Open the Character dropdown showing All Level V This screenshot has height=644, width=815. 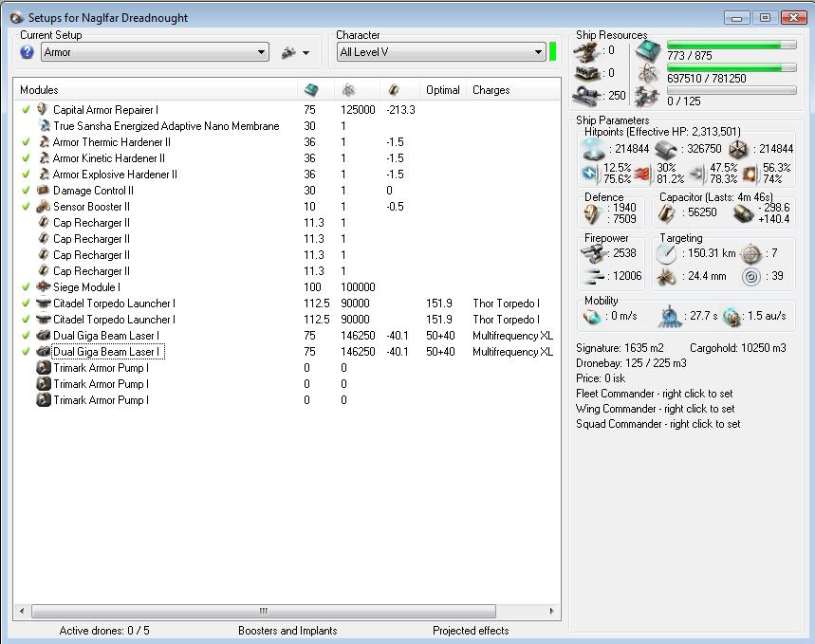click(441, 52)
